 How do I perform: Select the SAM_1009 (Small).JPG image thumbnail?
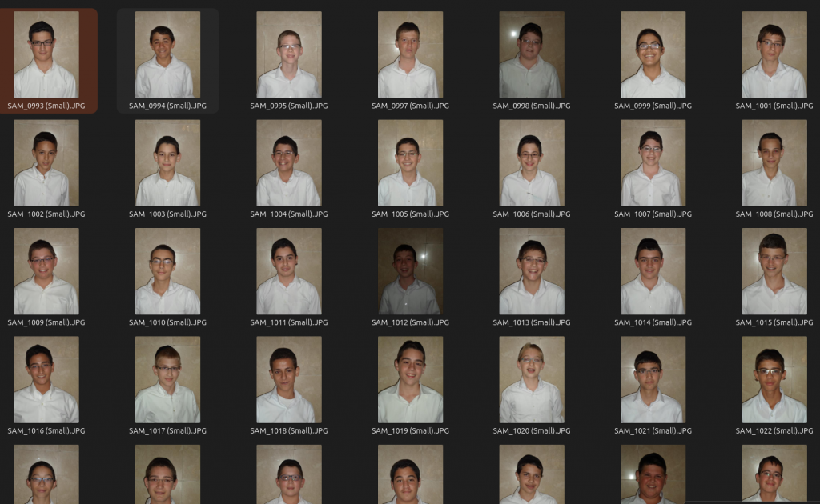pyautogui.click(x=46, y=271)
